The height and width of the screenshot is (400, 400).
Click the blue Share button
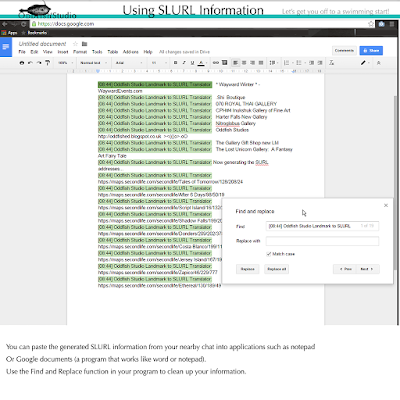pyautogui.click(x=371, y=50)
